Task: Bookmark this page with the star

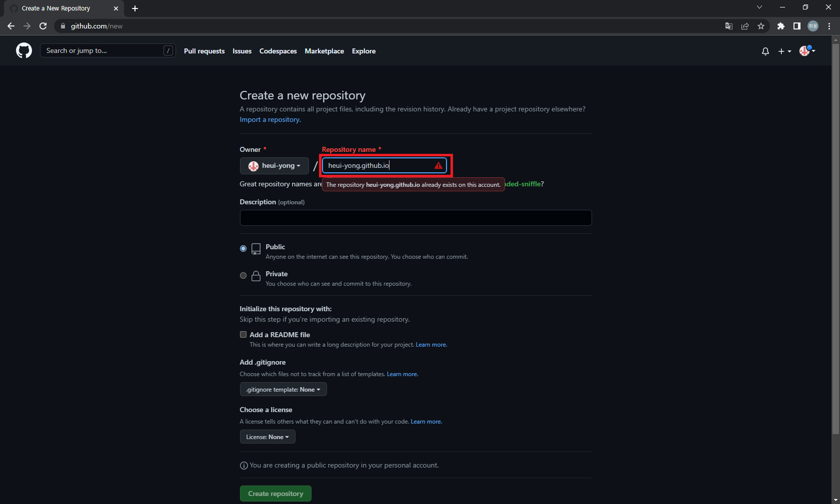Action: (761, 26)
